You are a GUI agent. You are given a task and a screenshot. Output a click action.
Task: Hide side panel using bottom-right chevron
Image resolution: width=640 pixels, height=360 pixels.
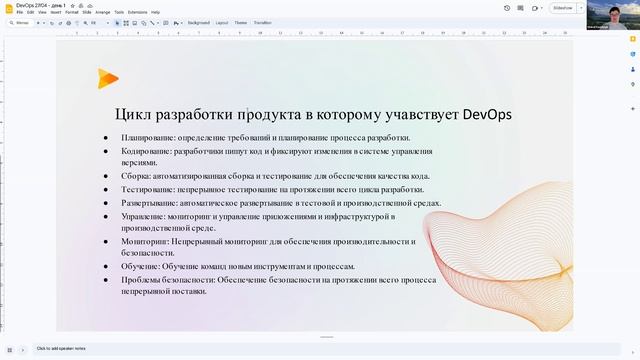633,352
